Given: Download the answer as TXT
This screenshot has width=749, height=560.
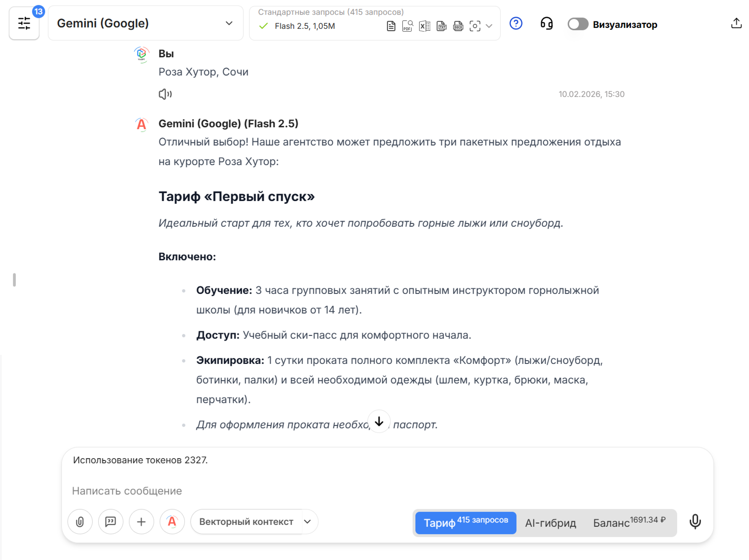Looking at the screenshot, I should (441, 26).
